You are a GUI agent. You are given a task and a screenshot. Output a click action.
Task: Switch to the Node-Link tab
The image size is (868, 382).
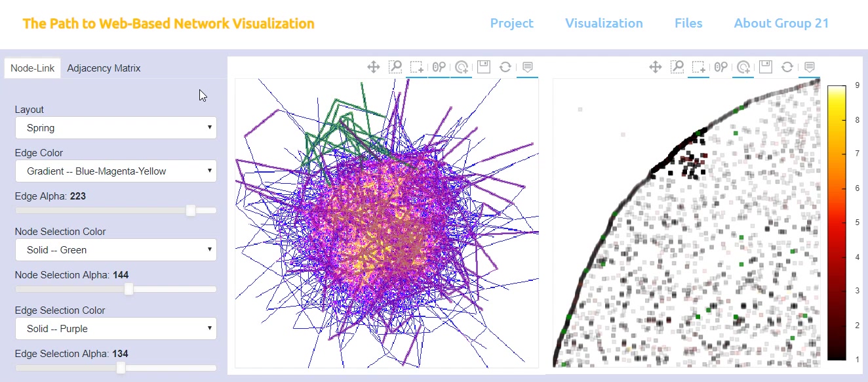coord(32,68)
